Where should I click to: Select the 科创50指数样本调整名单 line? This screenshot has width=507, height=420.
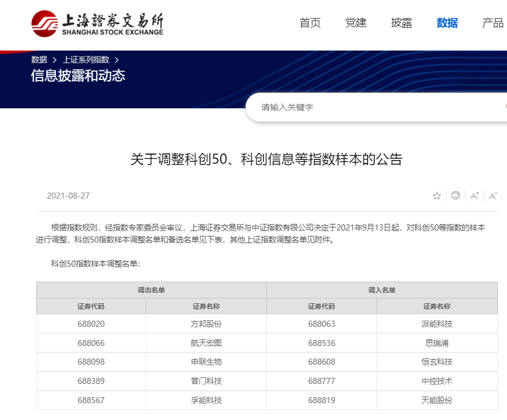click(96, 264)
